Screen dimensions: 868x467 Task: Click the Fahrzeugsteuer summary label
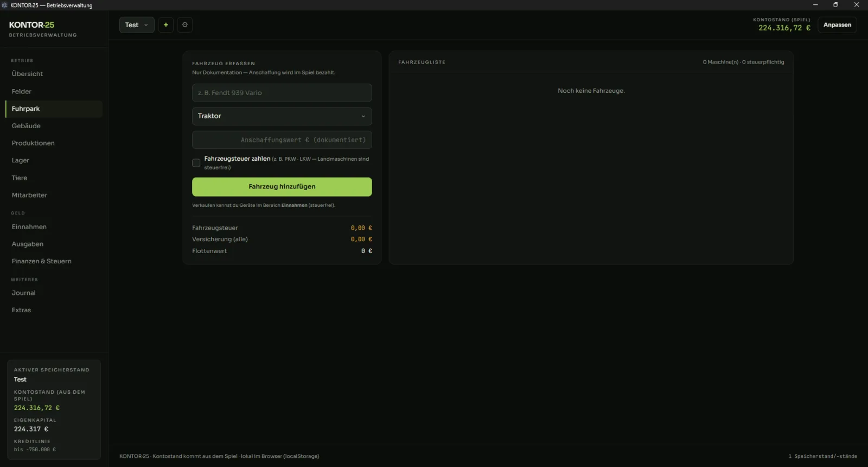[x=215, y=228]
